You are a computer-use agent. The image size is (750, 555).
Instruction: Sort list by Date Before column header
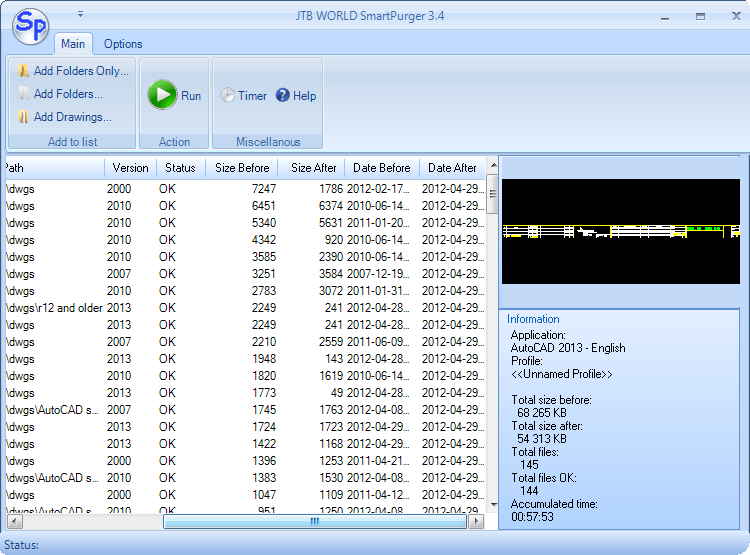[x=382, y=168]
